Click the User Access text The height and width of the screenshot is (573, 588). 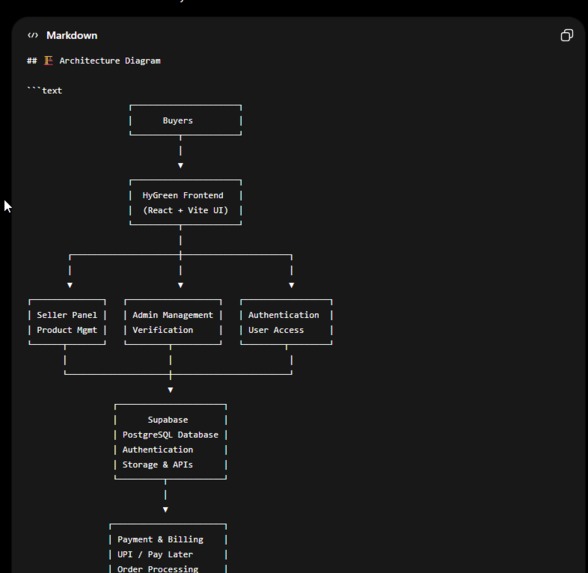pyautogui.click(x=276, y=330)
